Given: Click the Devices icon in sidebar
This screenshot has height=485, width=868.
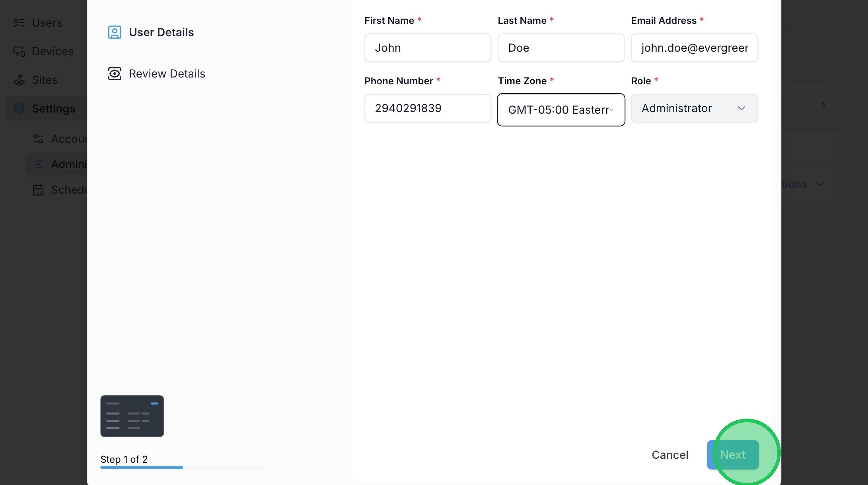Looking at the screenshot, I should click(x=19, y=51).
